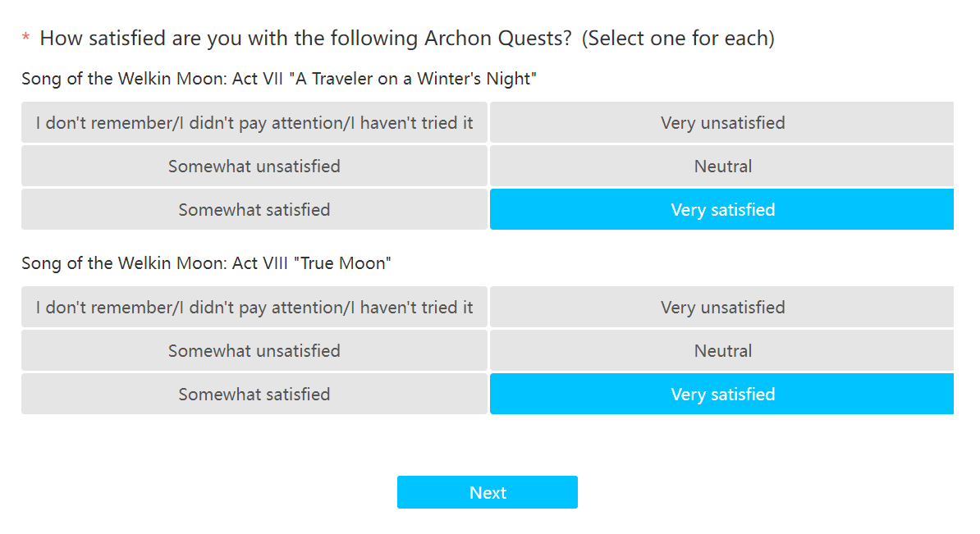This screenshot has height=534, width=980.
Task: Pick 'Somewhat satisfied' for Act VII
Action: click(254, 210)
